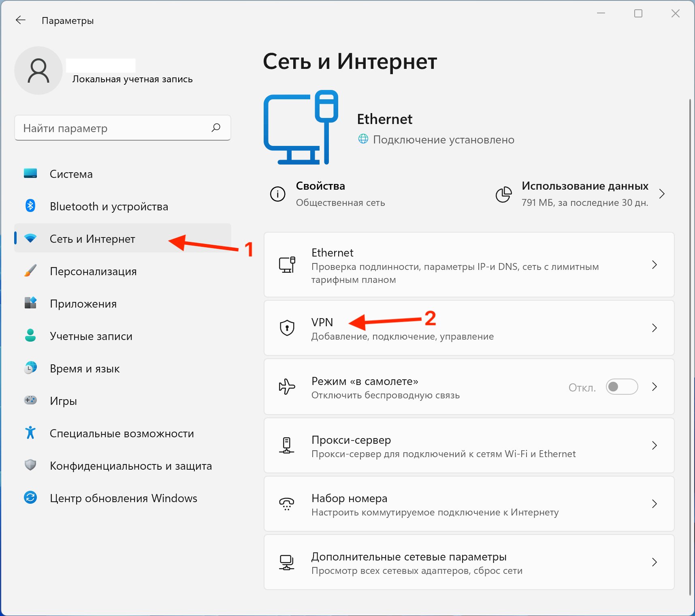Open Персонализация in the sidebar
This screenshot has width=695, height=616.
pyautogui.click(x=93, y=271)
